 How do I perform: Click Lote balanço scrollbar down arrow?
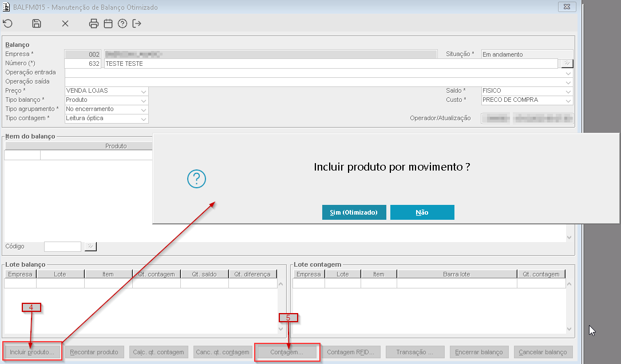[281, 329]
